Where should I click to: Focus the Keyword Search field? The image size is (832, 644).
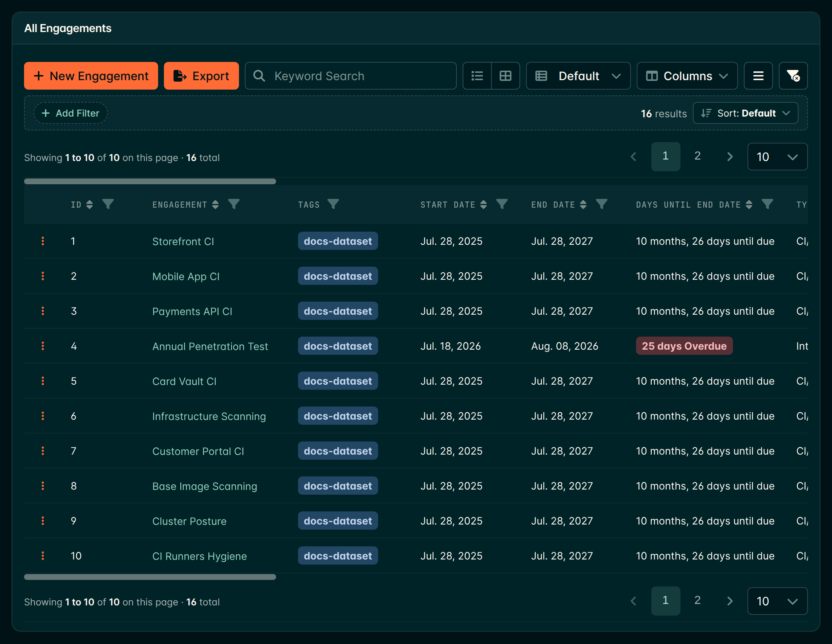[x=350, y=76]
